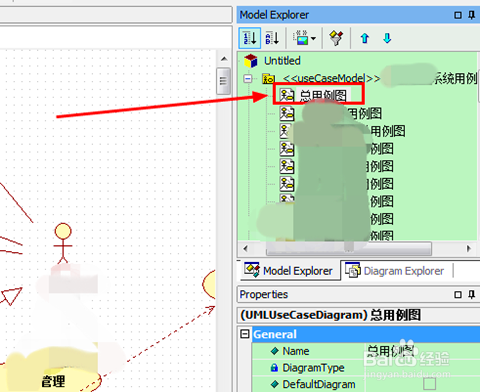Select the DiagramType property row
Viewport: 480px width, 392px height.
pyautogui.click(x=366, y=368)
